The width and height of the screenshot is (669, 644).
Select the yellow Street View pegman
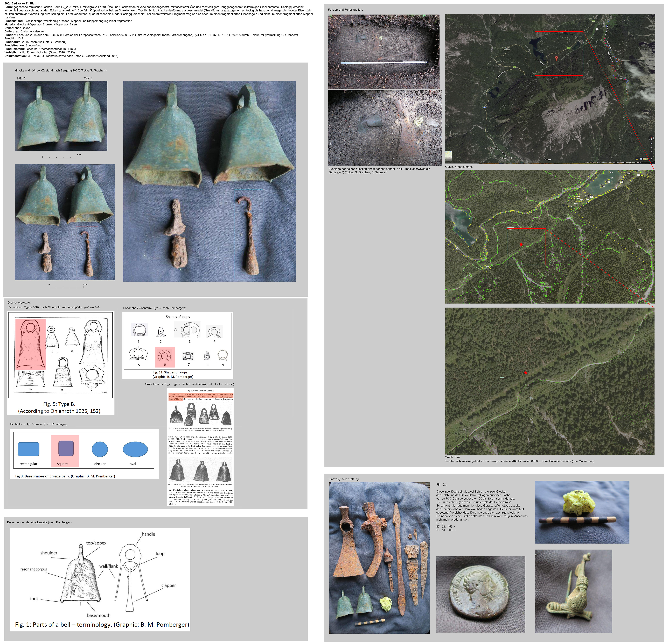637,159
